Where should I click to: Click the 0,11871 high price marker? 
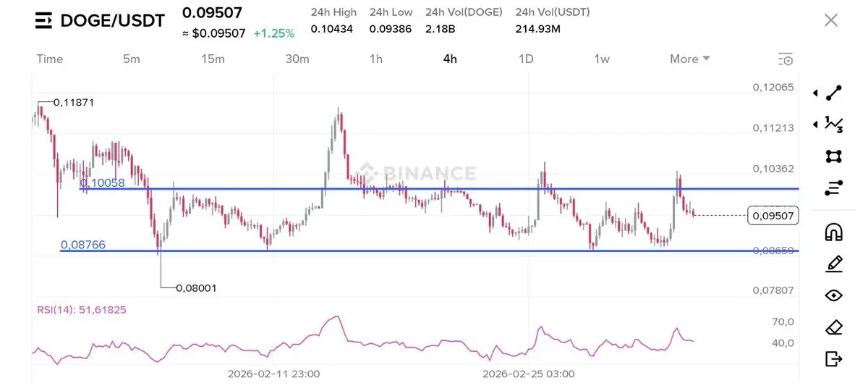(73, 103)
